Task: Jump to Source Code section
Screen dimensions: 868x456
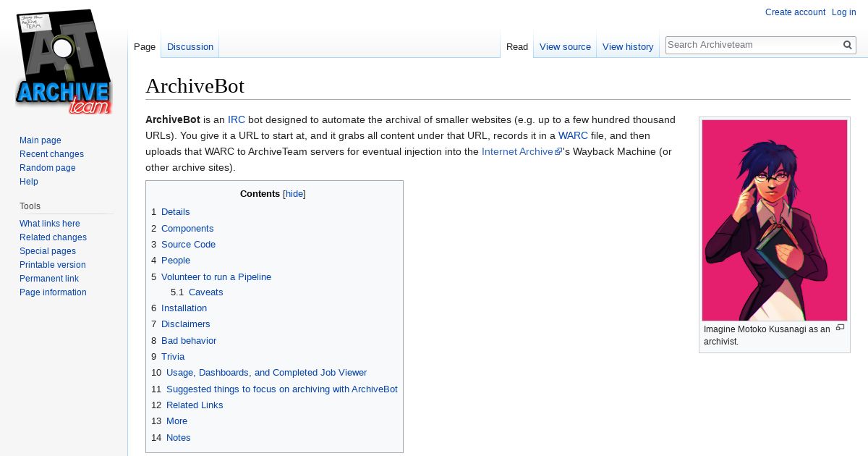Action: 188,245
